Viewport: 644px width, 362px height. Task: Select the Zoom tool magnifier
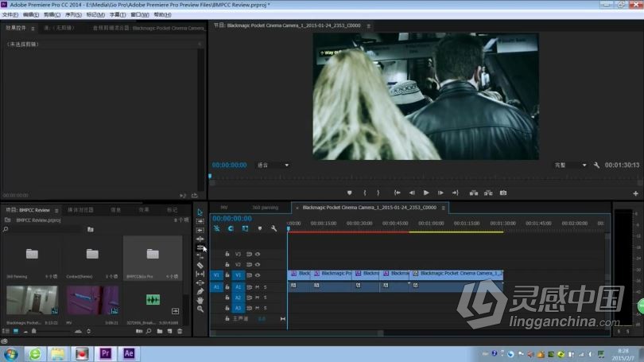(200, 309)
